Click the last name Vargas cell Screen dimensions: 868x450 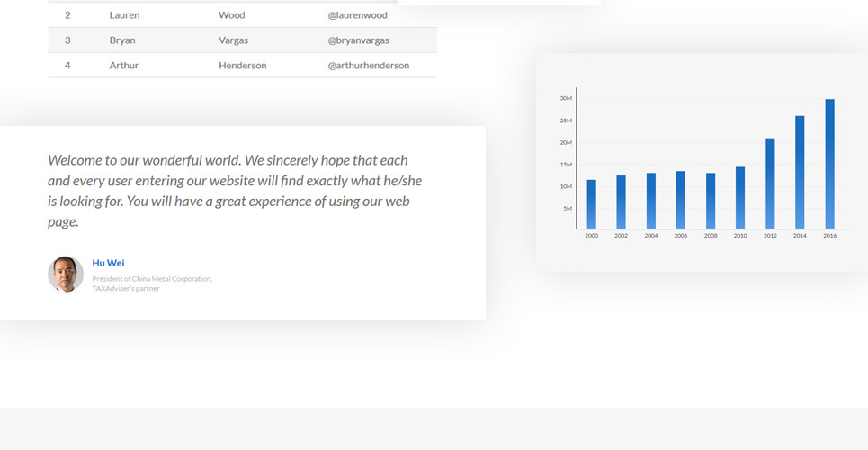coord(233,40)
